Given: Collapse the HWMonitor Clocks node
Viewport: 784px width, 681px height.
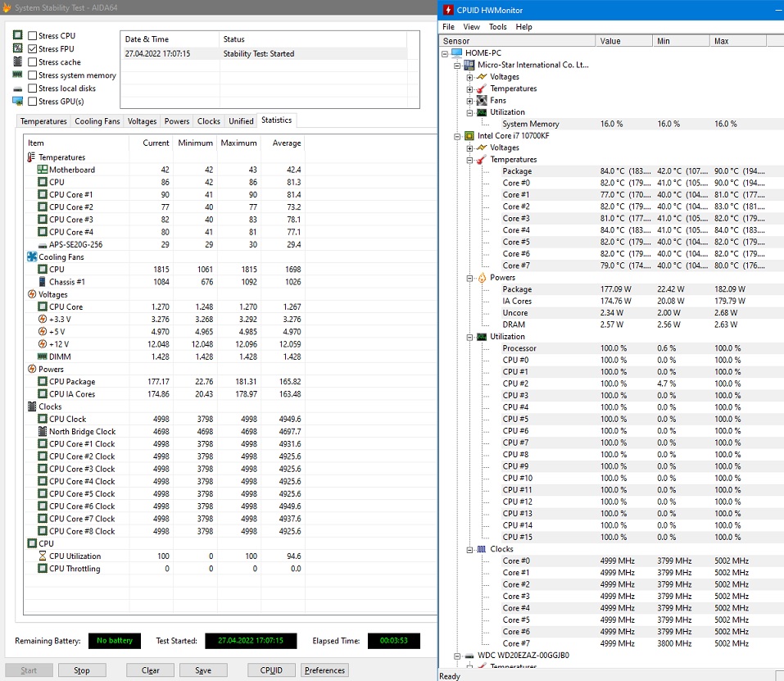Looking at the screenshot, I should pos(469,550).
